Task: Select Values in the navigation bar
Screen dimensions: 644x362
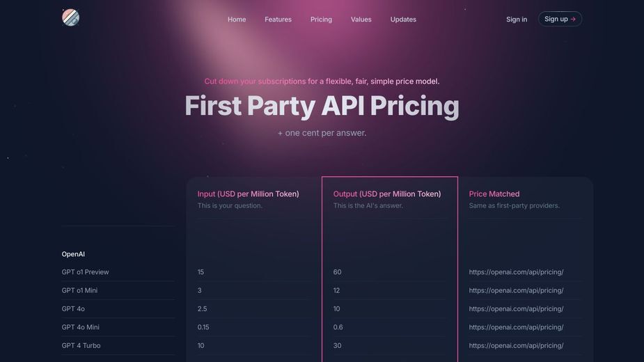Action: coord(361,19)
